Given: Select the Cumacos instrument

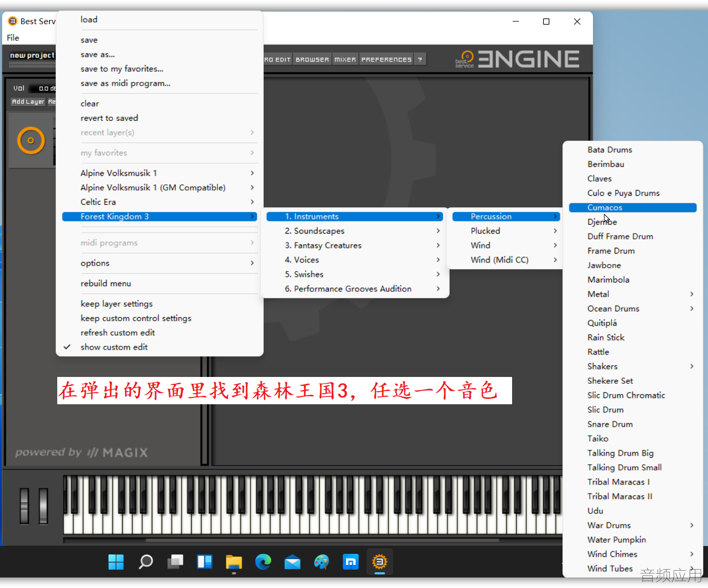Looking at the screenshot, I should coord(633,207).
